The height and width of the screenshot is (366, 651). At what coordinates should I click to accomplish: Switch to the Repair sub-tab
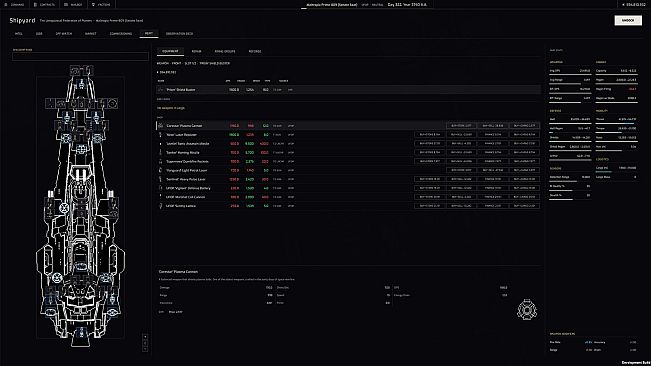[x=196, y=51]
